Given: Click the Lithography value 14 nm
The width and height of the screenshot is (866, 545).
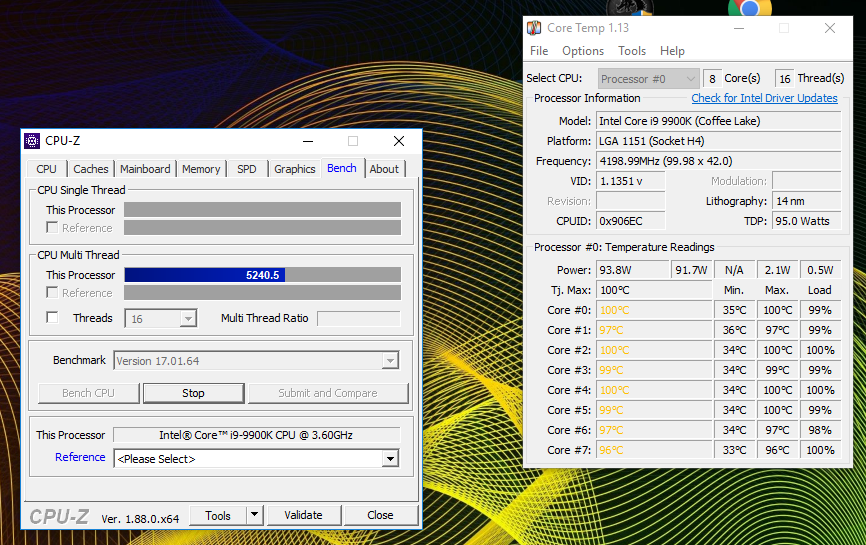Looking at the screenshot, I should pyautogui.click(x=806, y=201).
